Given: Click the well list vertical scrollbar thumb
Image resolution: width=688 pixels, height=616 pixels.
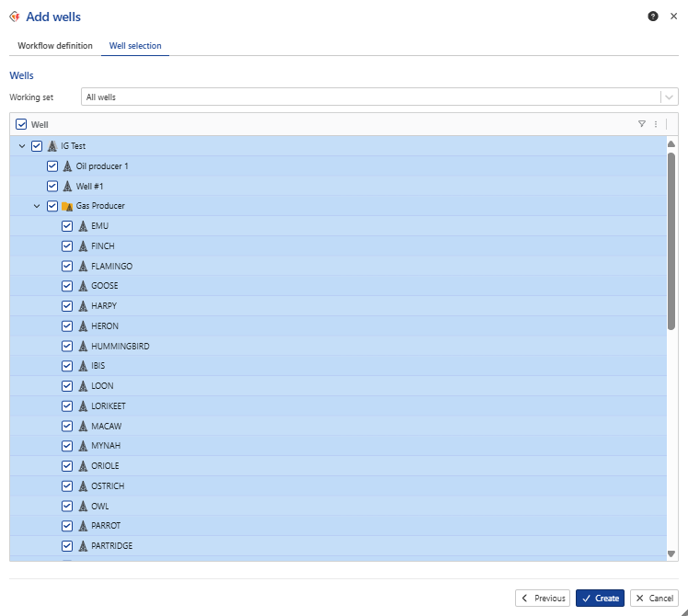Looking at the screenshot, I should coord(671,241).
